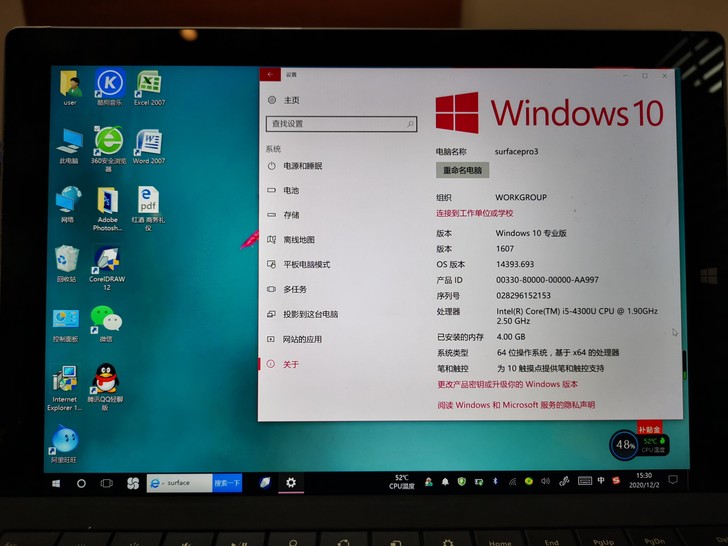Open the pdf file icon on desktop
The width and height of the screenshot is (728, 546).
coord(148,209)
